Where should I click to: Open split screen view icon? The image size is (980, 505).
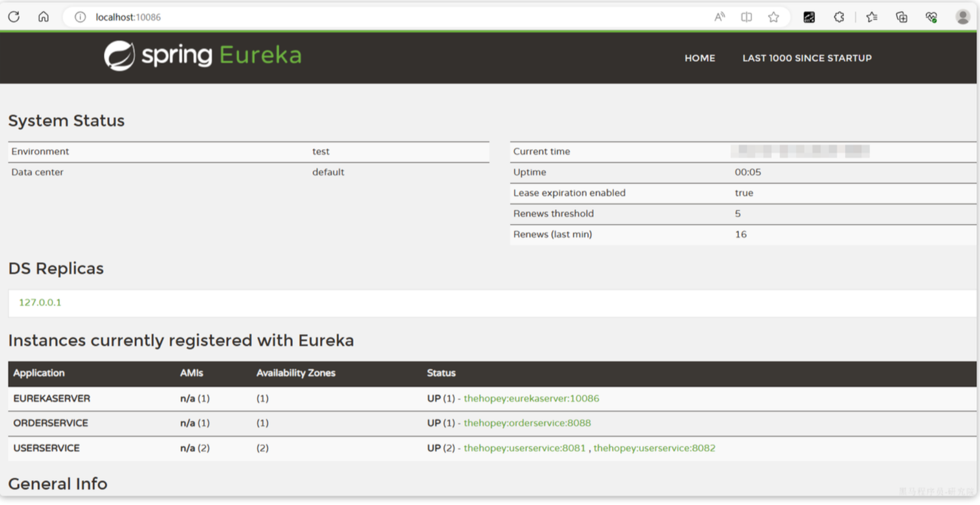746,17
